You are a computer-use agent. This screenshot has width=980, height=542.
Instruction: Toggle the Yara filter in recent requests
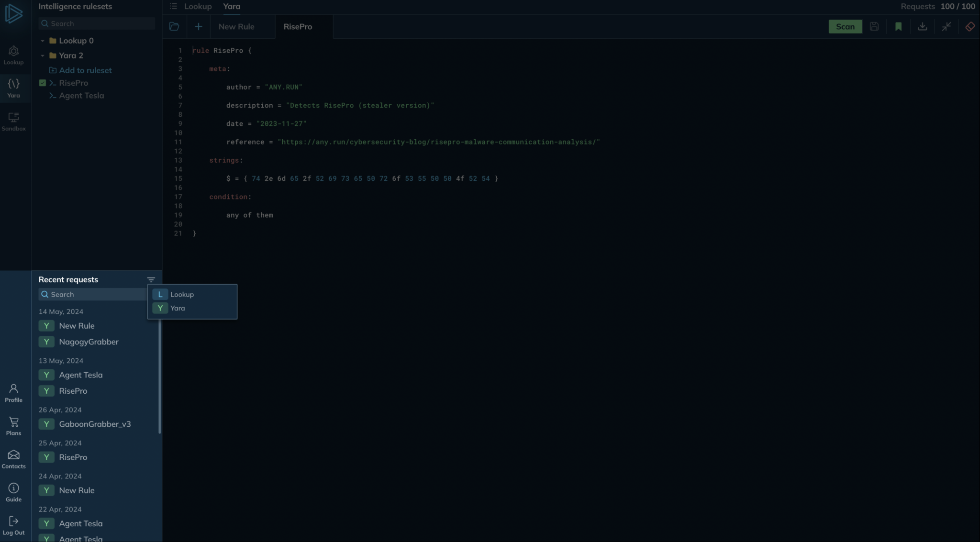[x=178, y=308]
